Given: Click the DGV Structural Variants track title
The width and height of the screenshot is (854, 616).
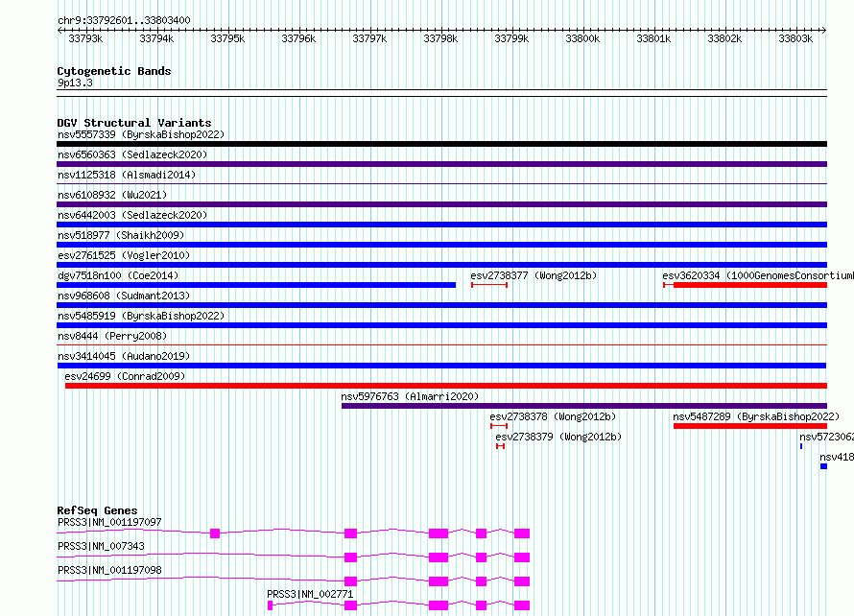Looking at the screenshot, I should (x=134, y=123).
